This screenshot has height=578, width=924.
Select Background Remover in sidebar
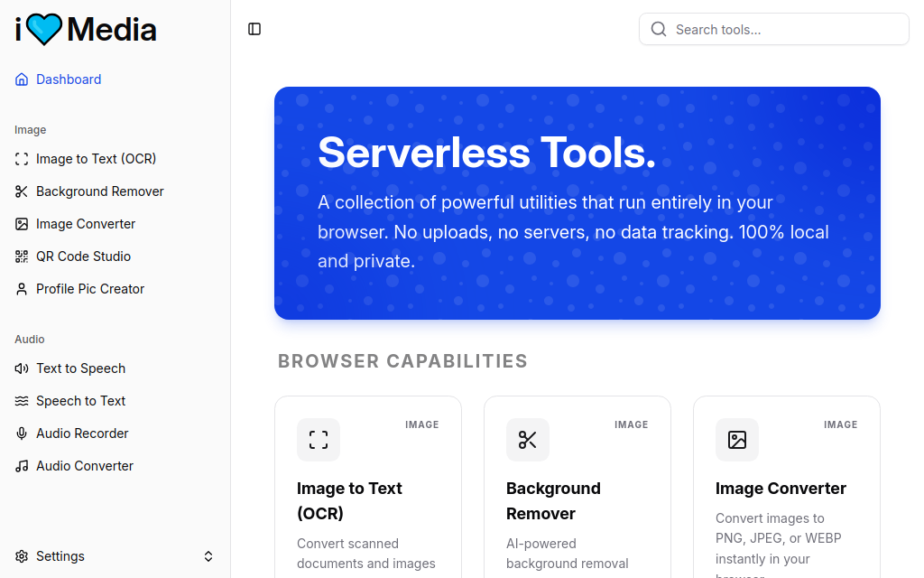click(x=99, y=191)
